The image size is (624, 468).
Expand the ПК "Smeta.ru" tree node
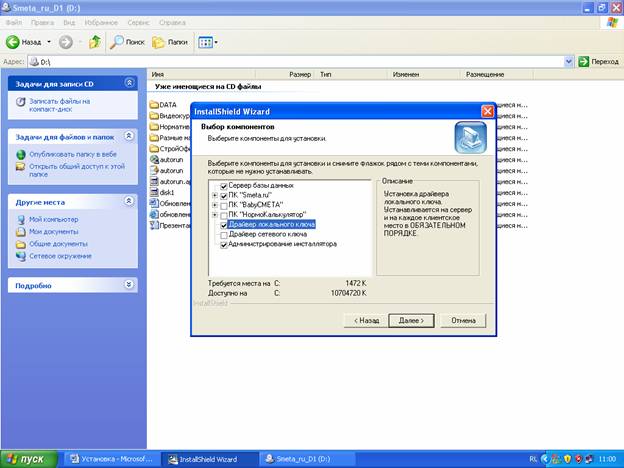pos(214,195)
